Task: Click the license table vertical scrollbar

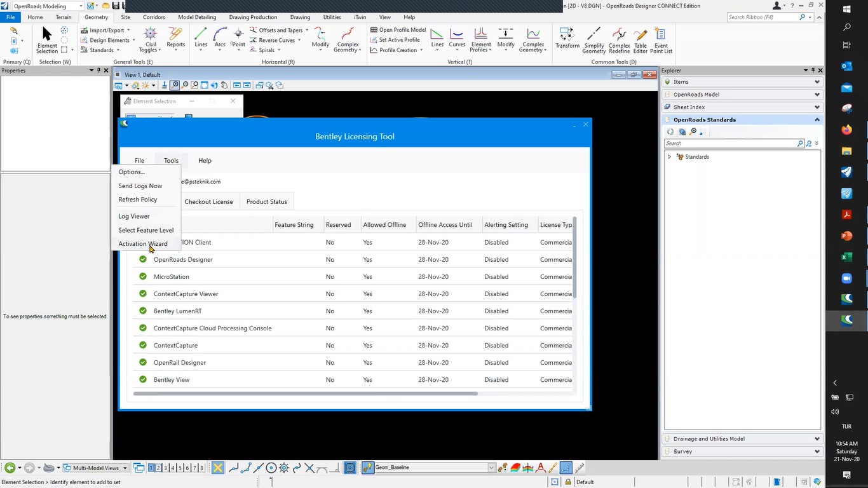Action: click(574, 257)
